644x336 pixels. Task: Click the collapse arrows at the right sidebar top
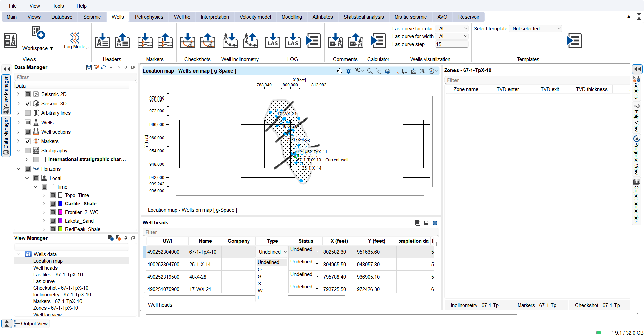(637, 69)
